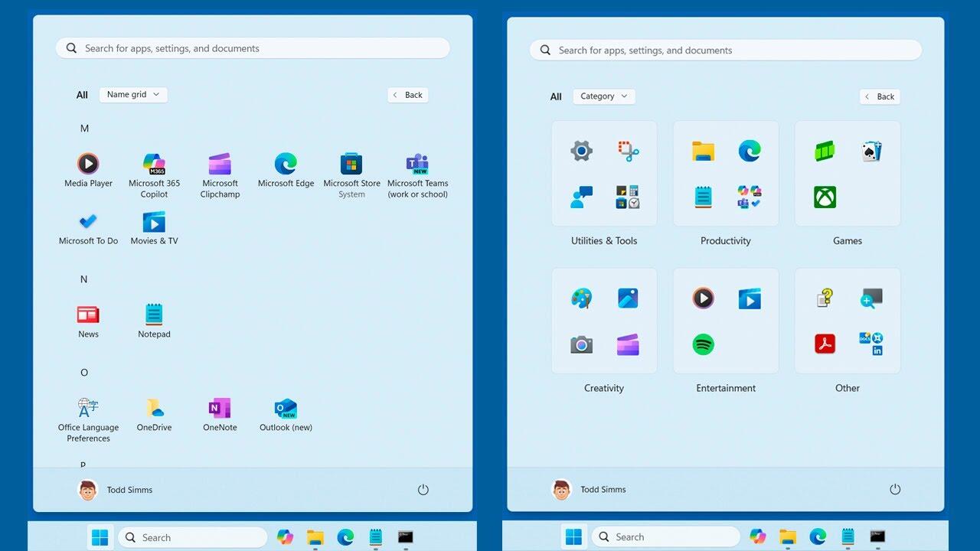Viewport: 980px width, 551px height.
Task: Launch Movies & TV app
Action: pyautogui.click(x=154, y=228)
